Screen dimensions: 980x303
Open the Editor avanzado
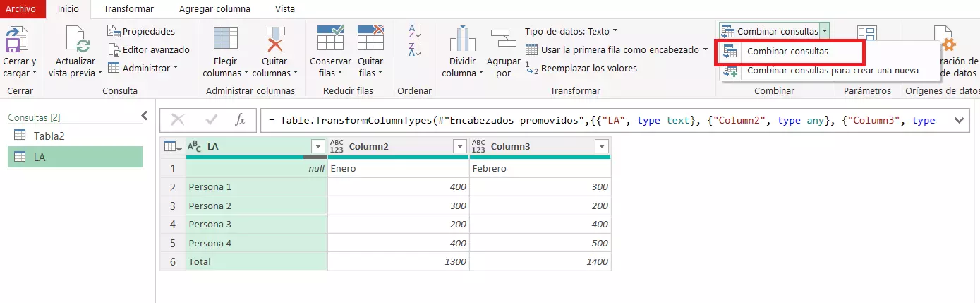tap(149, 49)
